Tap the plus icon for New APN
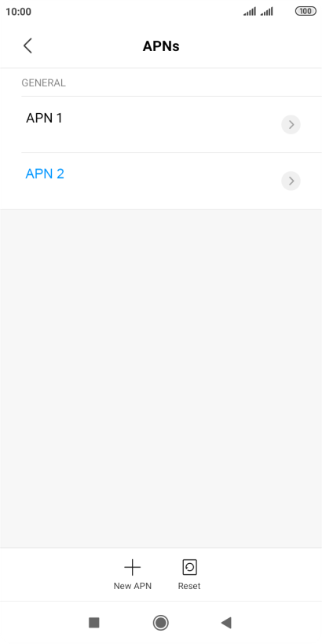Image resolution: width=322 pixels, height=644 pixels. pyautogui.click(x=132, y=568)
